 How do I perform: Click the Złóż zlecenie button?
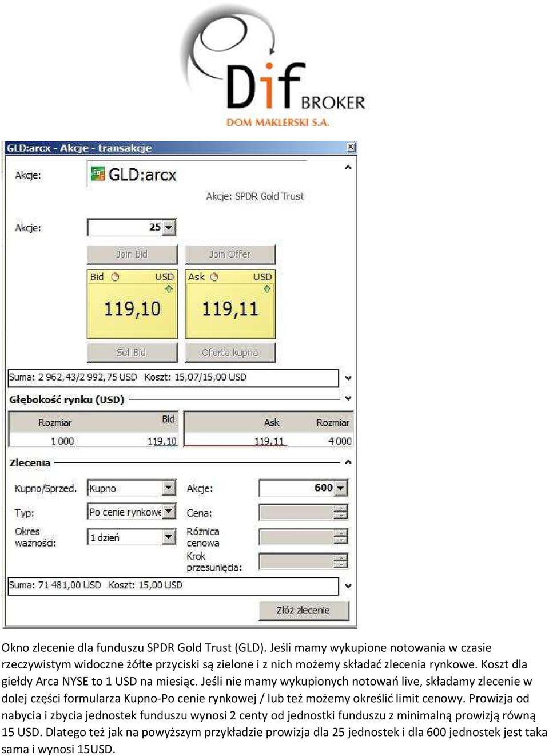pos(304,611)
